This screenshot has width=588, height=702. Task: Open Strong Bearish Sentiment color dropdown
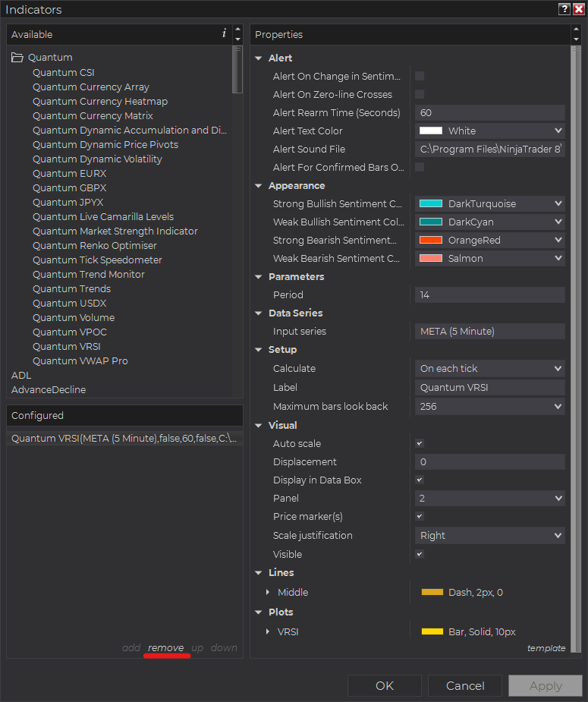(x=490, y=241)
